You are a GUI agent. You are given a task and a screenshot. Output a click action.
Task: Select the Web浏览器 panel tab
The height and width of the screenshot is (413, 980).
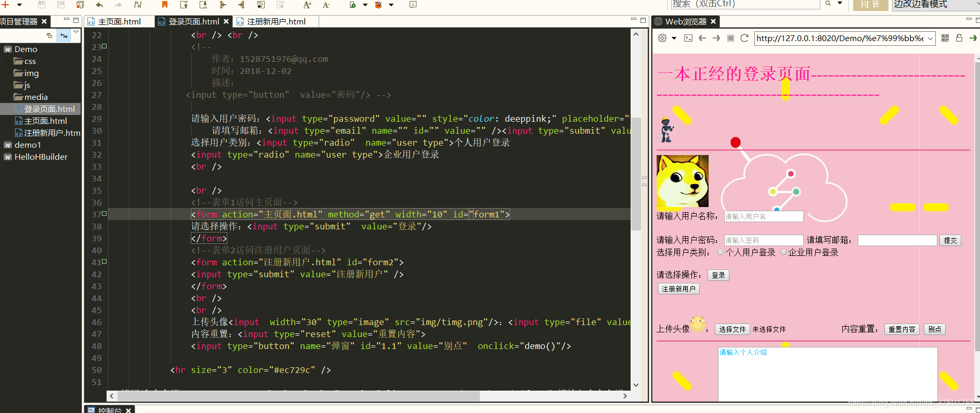[x=685, y=21]
